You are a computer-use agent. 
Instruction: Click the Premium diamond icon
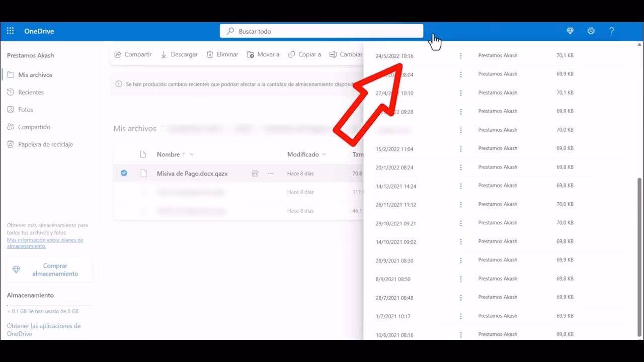[x=570, y=31]
